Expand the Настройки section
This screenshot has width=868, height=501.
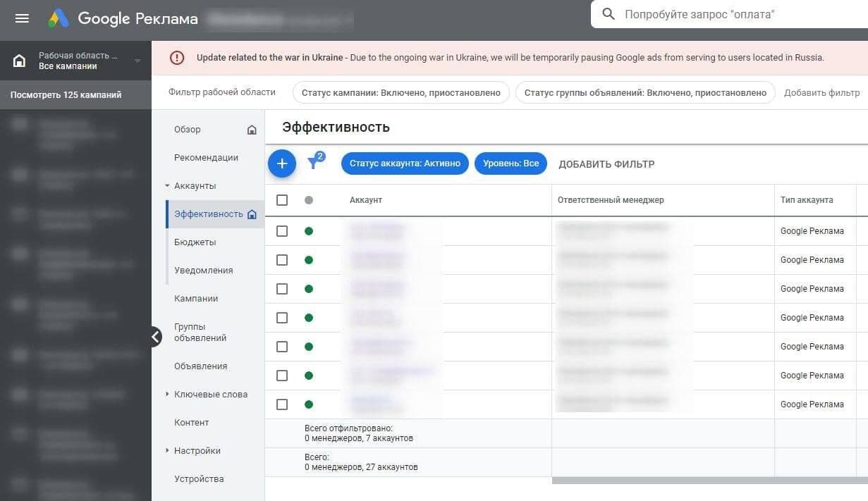pyautogui.click(x=167, y=450)
